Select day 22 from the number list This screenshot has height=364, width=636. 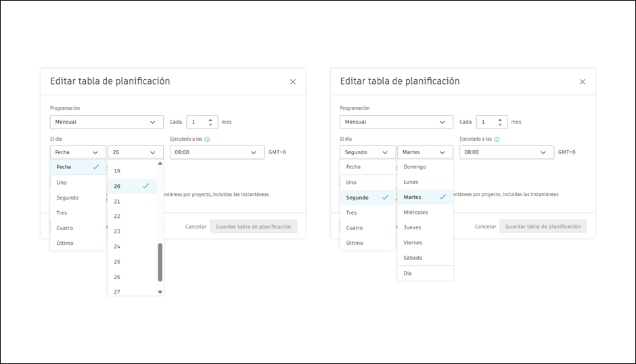[117, 217]
